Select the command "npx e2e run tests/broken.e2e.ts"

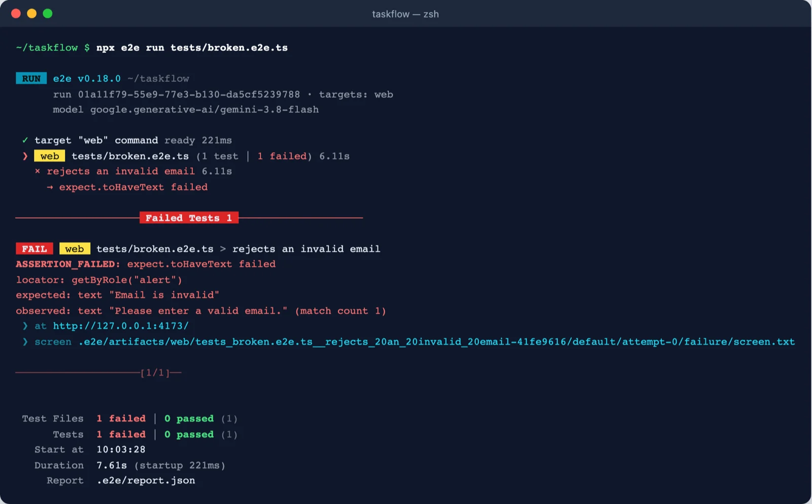point(192,48)
